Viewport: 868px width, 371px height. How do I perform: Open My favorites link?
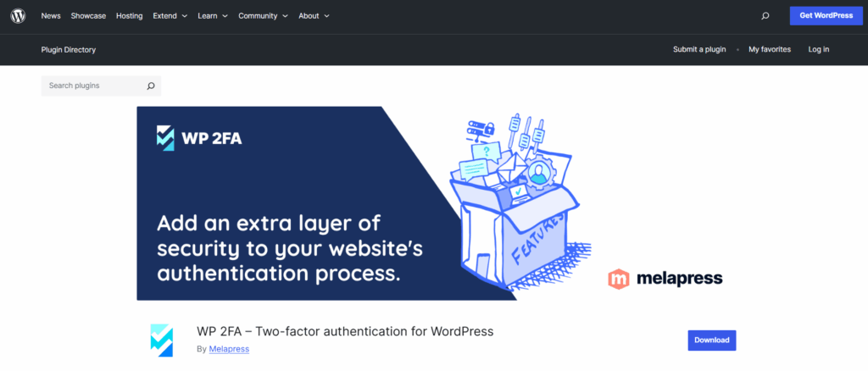tap(769, 49)
